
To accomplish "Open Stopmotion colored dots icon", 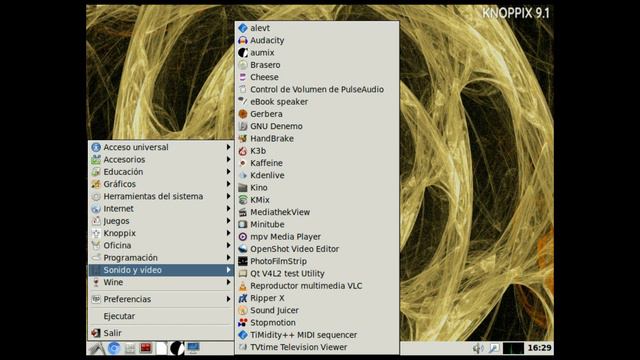I will click(243, 322).
